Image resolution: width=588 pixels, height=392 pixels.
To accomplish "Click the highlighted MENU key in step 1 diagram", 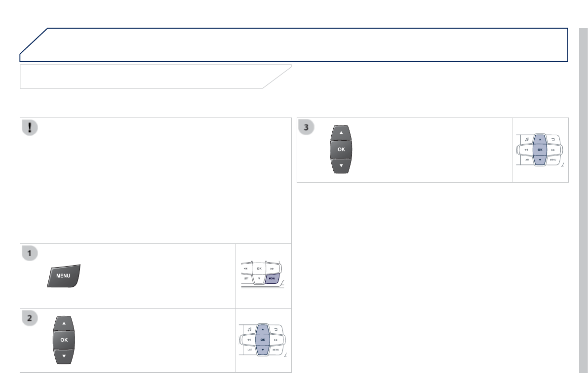I will click(x=273, y=279).
